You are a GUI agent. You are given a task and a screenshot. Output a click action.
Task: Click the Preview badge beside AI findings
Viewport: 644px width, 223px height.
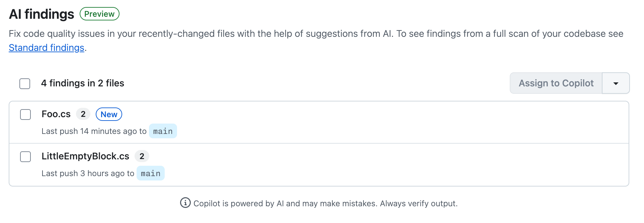[x=99, y=14]
